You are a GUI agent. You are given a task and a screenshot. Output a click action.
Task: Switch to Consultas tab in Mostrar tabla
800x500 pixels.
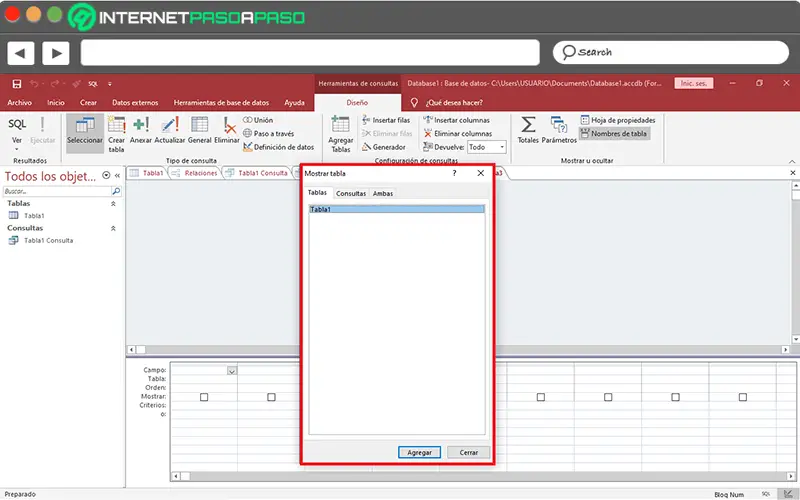tap(351, 193)
